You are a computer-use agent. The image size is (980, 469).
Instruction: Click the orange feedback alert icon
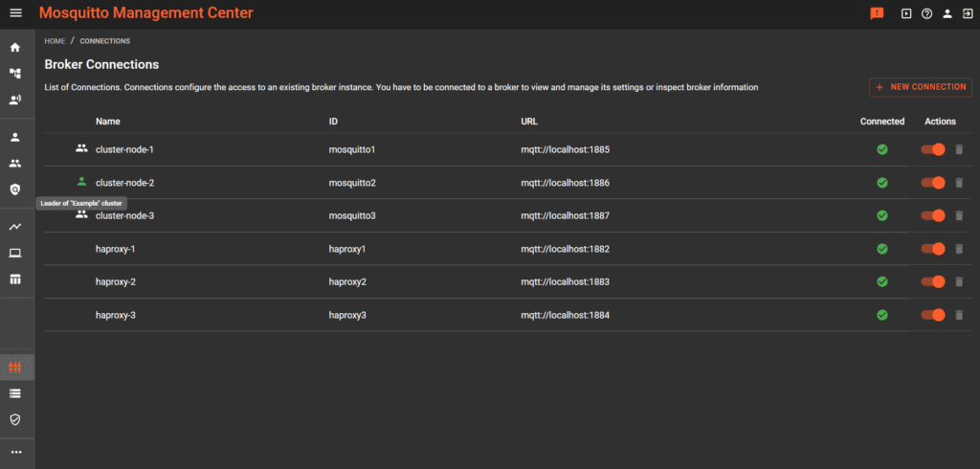coord(877,13)
